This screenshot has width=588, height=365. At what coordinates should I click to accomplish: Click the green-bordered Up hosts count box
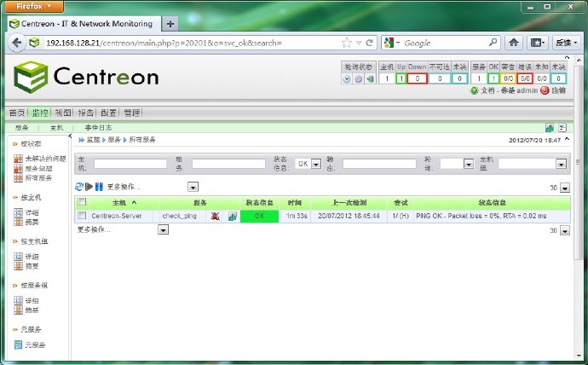401,78
